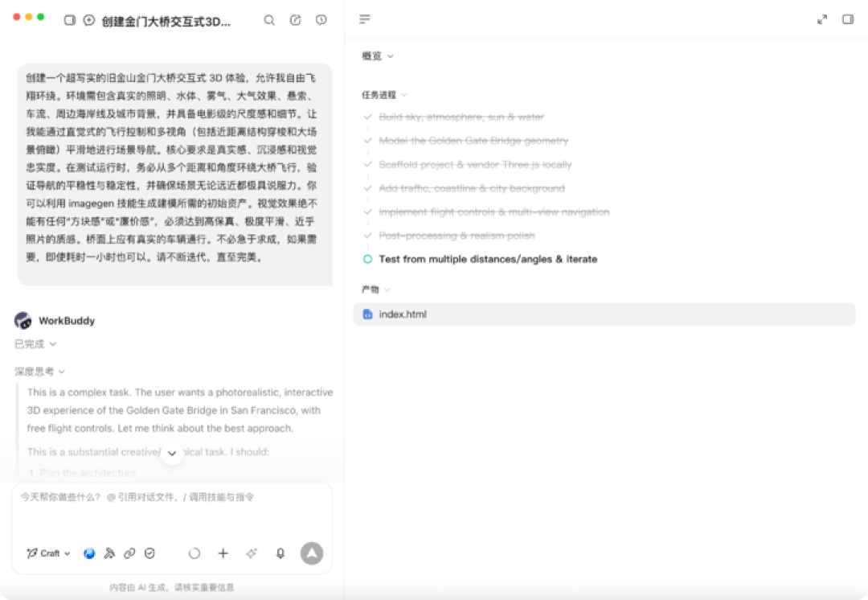868x600 pixels.
Task: Click the green circle beside Test from multiple distances
Action: pyautogui.click(x=367, y=259)
